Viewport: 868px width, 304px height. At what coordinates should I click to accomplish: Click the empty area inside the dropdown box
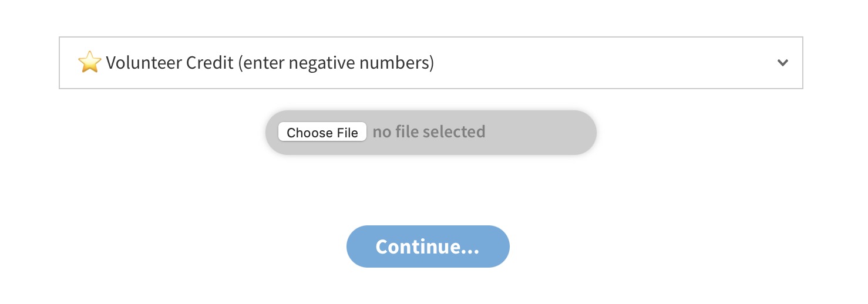[x=587, y=63]
